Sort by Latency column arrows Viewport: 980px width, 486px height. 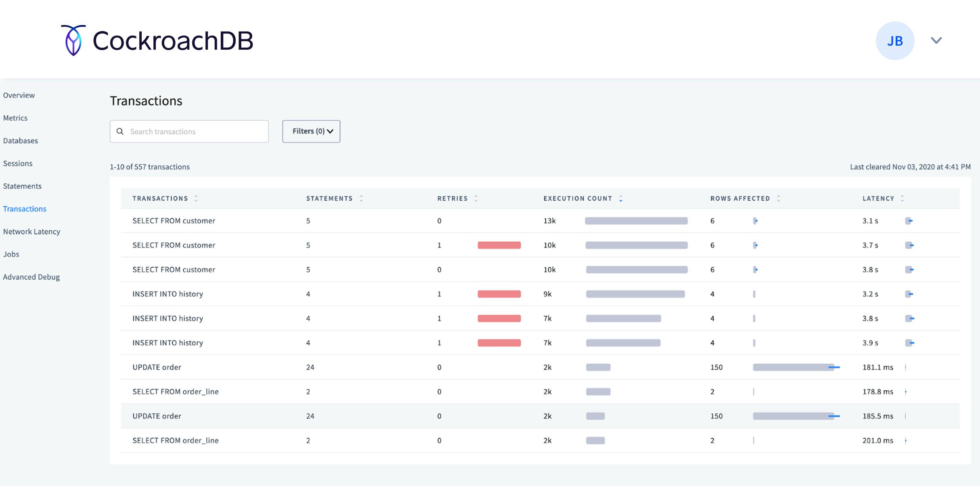[903, 198]
